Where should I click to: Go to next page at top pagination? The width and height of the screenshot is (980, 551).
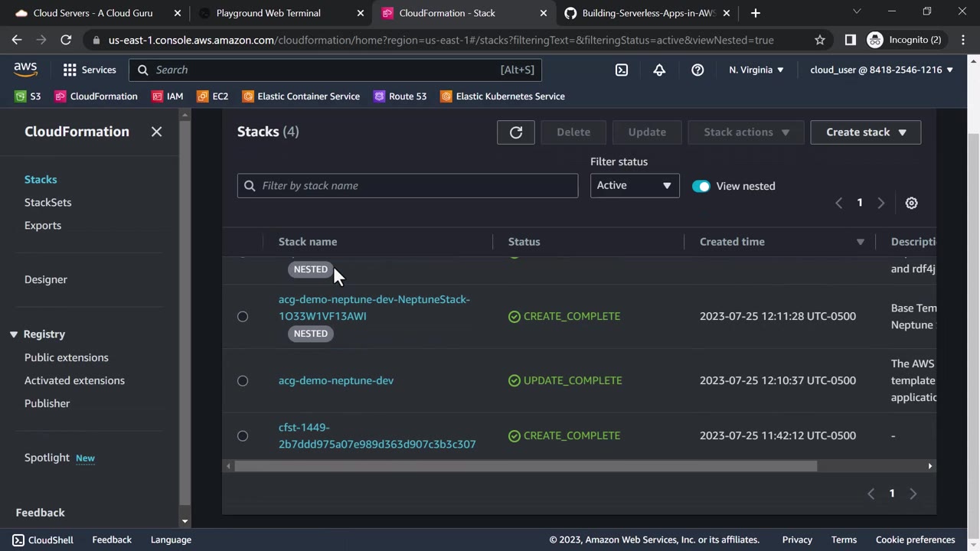pos(880,203)
